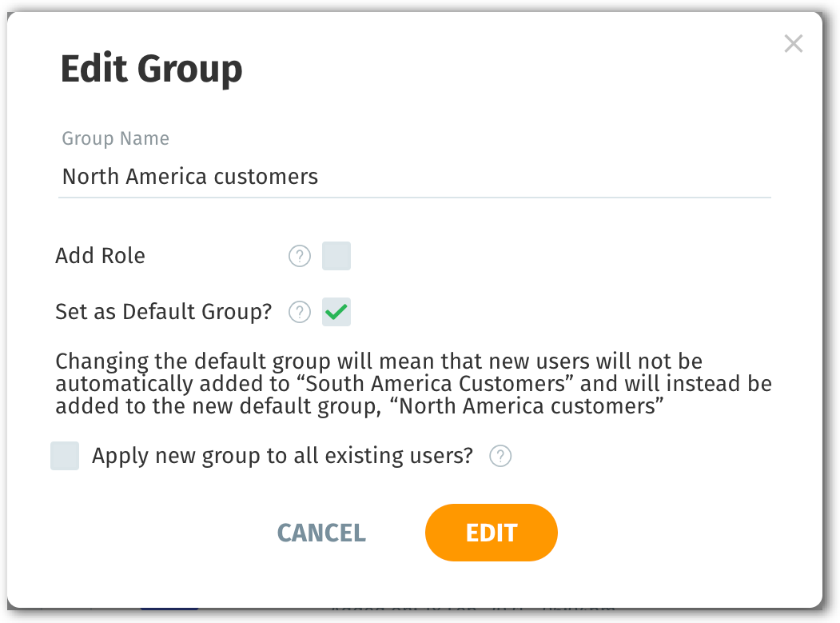This screenshot has height=623, width=840.
Task: Click the Edit Group dialog title
Action: tap(152, 69)
